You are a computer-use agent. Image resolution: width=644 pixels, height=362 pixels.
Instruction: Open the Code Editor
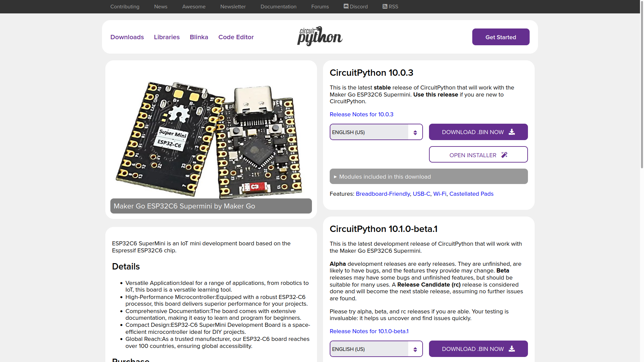point(236,37)
